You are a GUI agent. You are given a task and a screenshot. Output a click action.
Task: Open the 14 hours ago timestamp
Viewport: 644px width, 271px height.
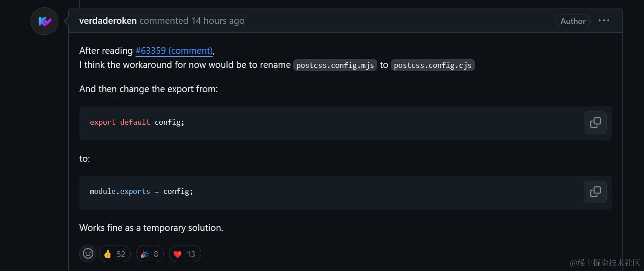[x=218, y=21]
